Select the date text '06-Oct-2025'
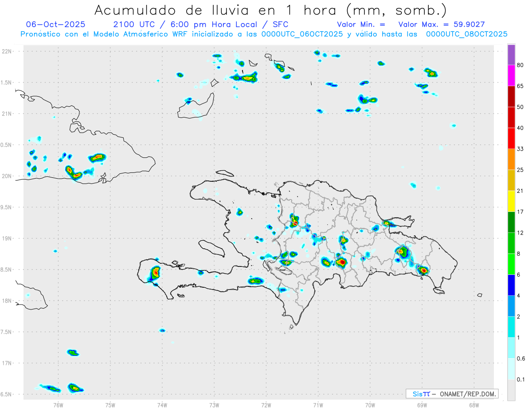 pos(56,25)
